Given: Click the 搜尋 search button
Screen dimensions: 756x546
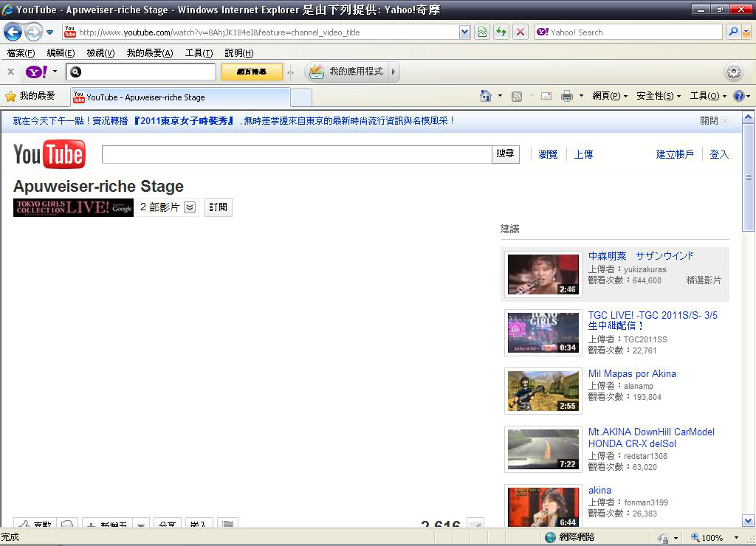Looking at the screenshot, I should coord(505,154).
